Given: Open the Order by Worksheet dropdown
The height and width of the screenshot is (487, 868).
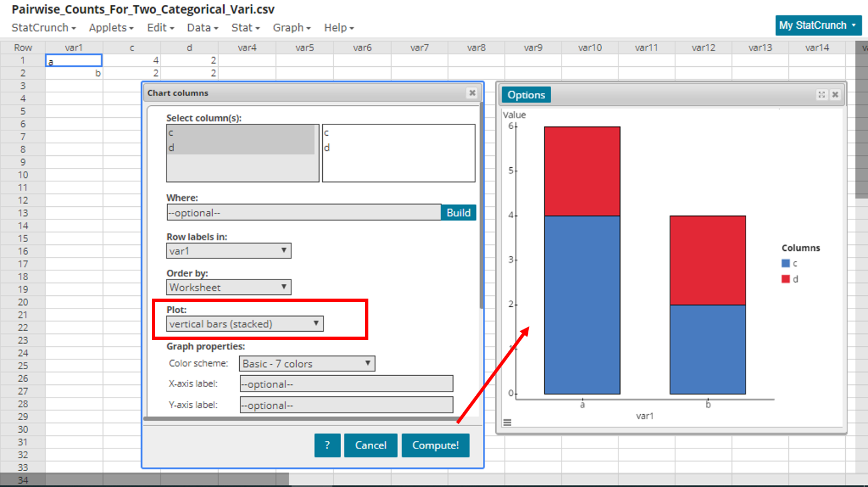Looking at the screenshot, I should point(228,287).
